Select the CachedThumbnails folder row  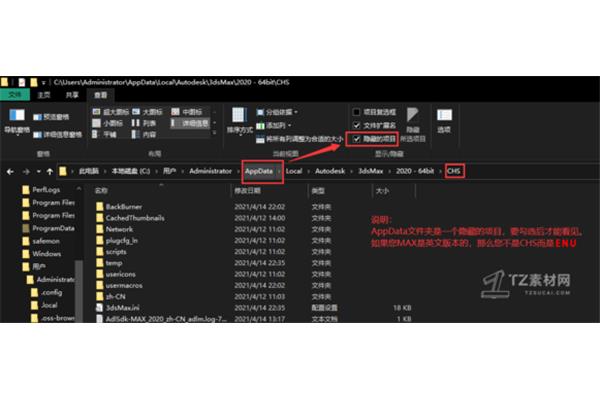click(x=253, y=218)
